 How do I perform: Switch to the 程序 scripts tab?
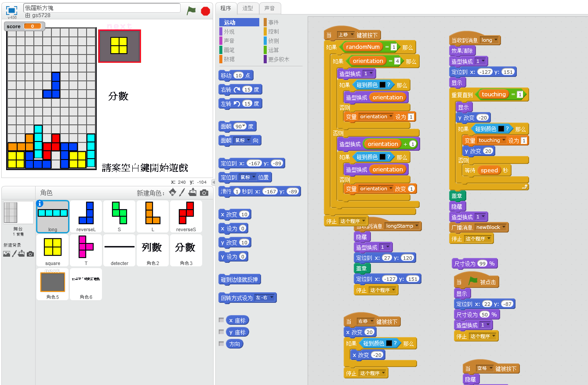pos(226,8)
